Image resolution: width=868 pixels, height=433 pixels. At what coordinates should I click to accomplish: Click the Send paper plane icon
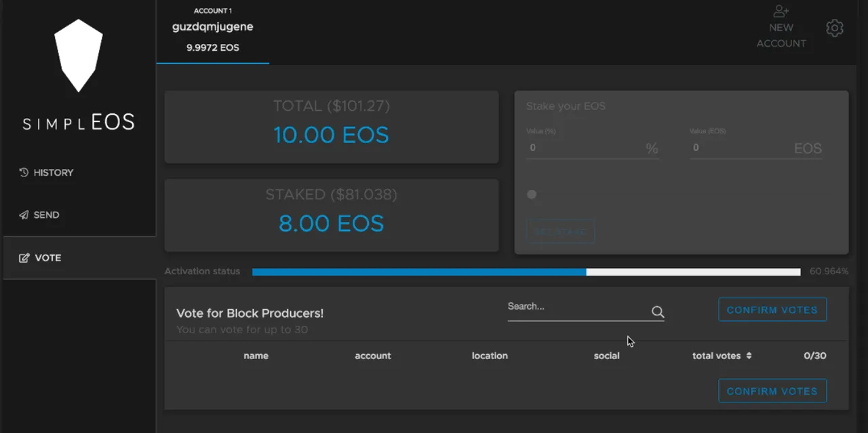[x=24, y=214]
